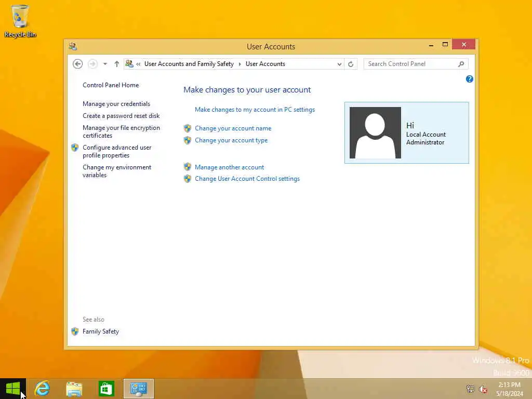
Task: Click shield icon beside Manage another account
Action: tap(188, 167)
